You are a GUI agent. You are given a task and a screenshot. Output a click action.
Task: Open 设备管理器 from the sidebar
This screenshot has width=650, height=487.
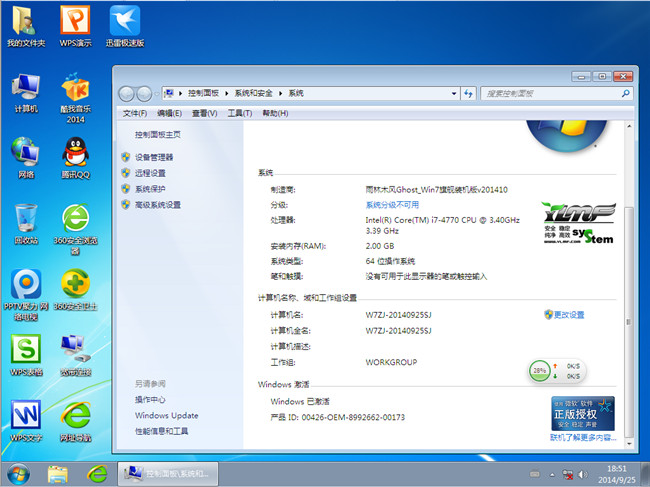154,157
